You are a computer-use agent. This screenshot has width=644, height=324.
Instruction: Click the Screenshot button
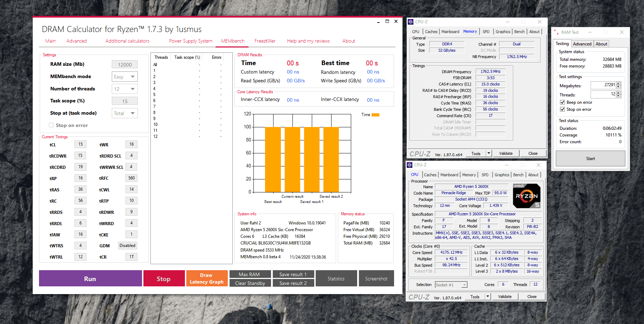376,279
